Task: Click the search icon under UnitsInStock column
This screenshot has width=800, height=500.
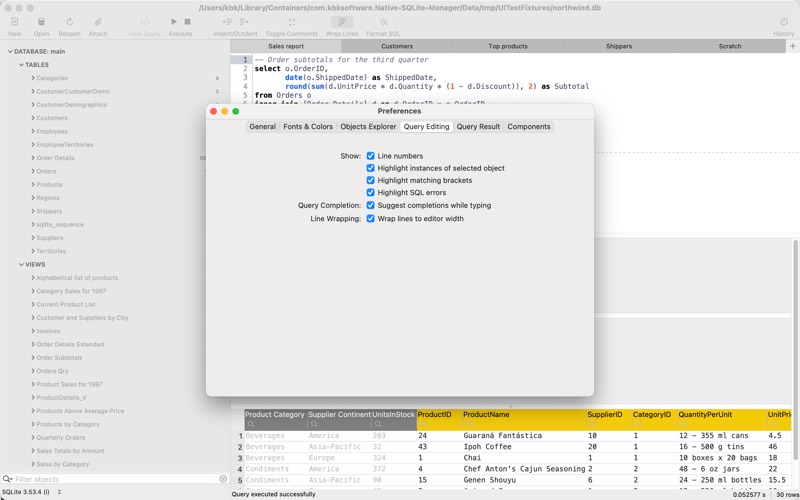Action: point(378,424)
